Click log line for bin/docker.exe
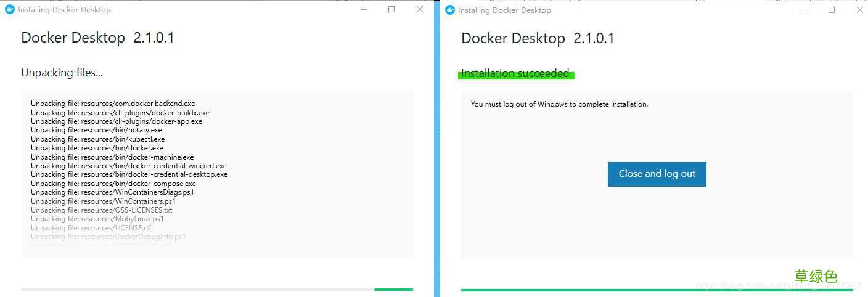Image resolution: width=868 pixels, height=297 pixels. (x=97, y=148)
